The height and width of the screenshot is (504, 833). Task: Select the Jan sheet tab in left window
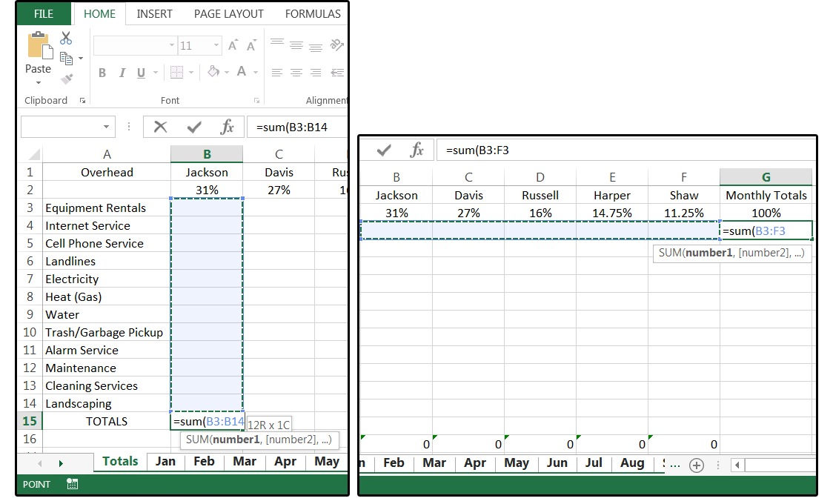(x=165, y=461)
